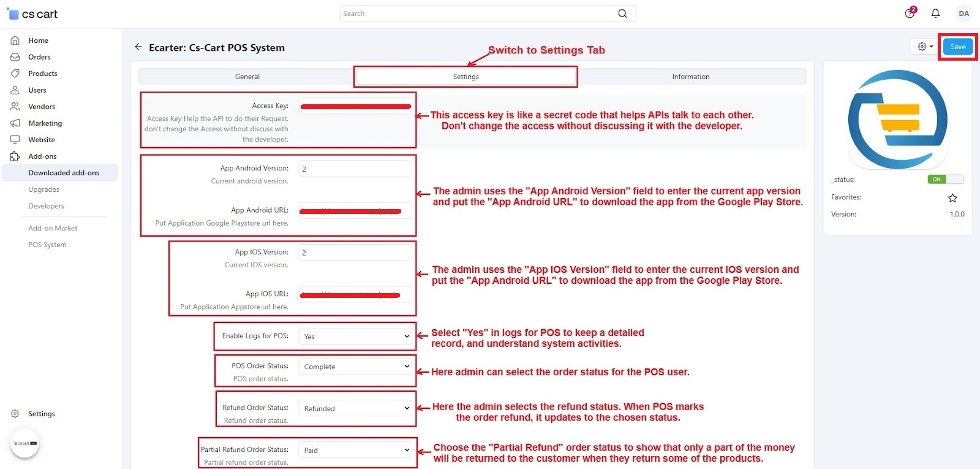Open the notifications bell icon
Image resolution: width=980 pixels, height=469 pixels.
pyautogui.click(x=935, y=13)
